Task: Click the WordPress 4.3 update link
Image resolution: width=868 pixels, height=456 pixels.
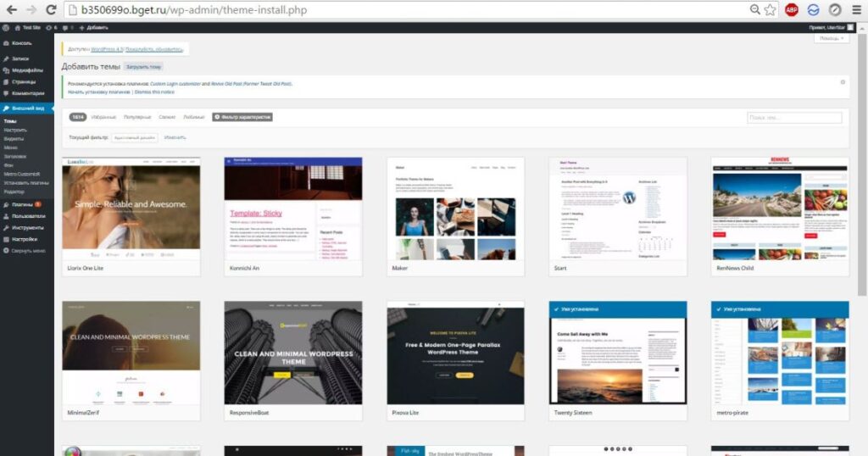Action: 107,49
